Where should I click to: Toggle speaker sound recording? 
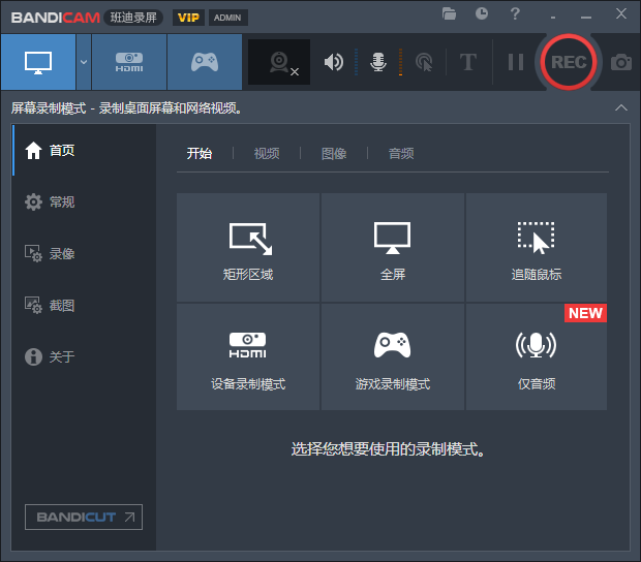tap(333, 62)
